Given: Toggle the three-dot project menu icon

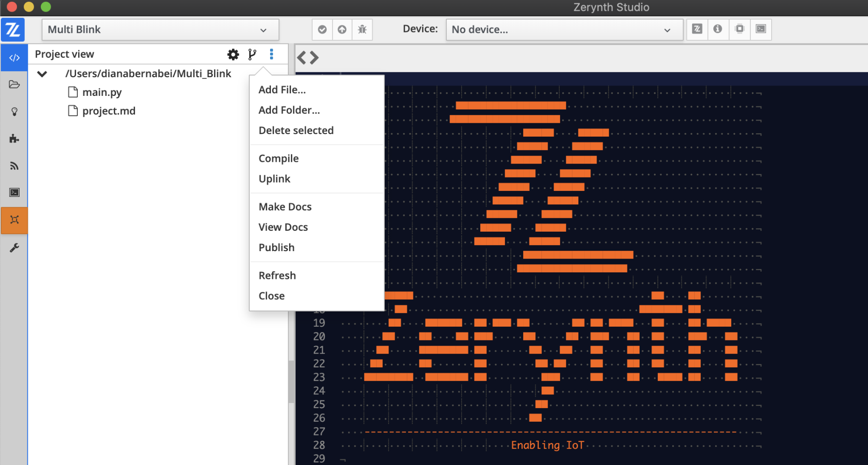Looking at the screenshot, I should point(272,54).
